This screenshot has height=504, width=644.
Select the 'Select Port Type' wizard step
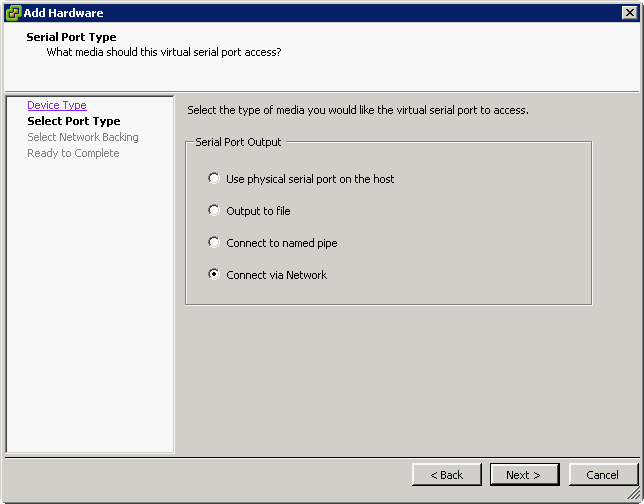[74, 121]
